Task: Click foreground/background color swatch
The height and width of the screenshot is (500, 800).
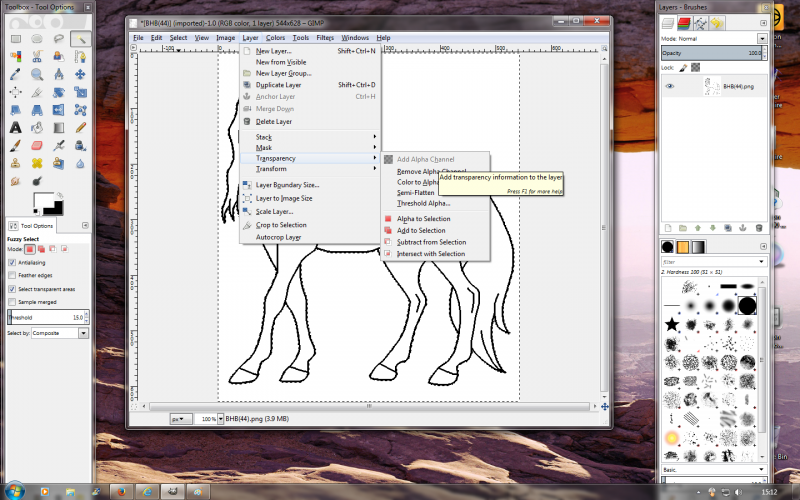Action: coord(47,203)
